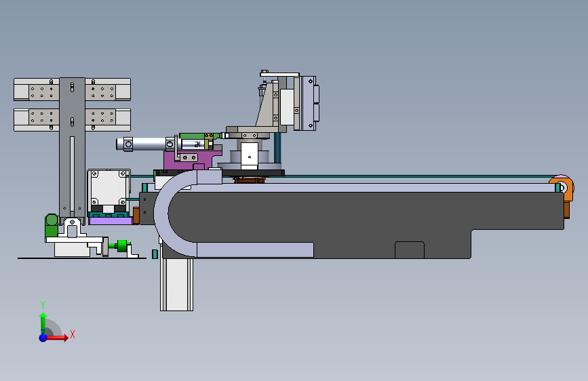Select the dark teal vertical post

coord(277,148)
